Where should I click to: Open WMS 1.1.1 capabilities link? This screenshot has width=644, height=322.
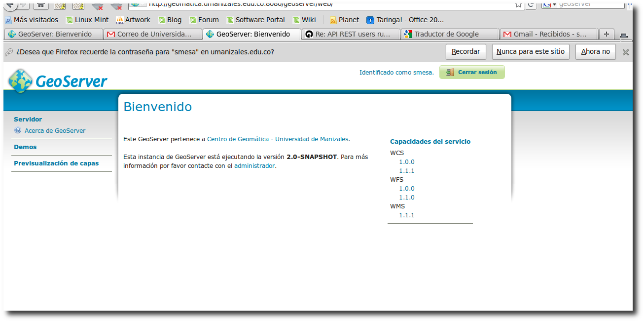click(x=407, y=215)
